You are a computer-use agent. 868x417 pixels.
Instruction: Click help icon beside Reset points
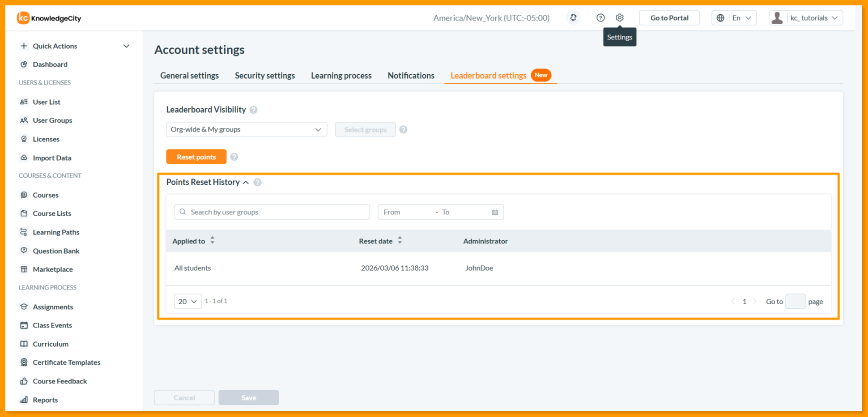click(234, 157)
